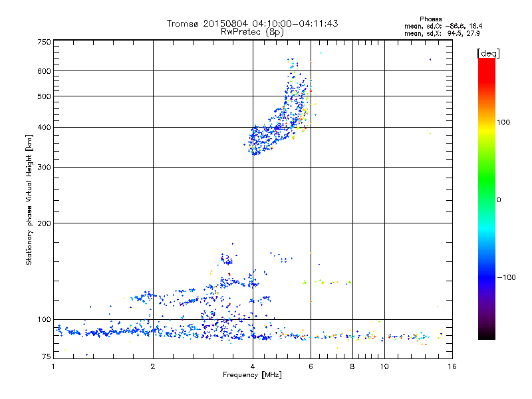The image size is (532, 399).
Task: Click the y-axis tick label '500'
Action: (x=45, y=96)
